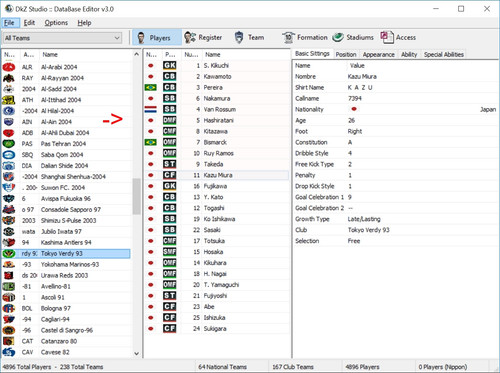Switch to the Appearance tab

(x=379, y=54)
